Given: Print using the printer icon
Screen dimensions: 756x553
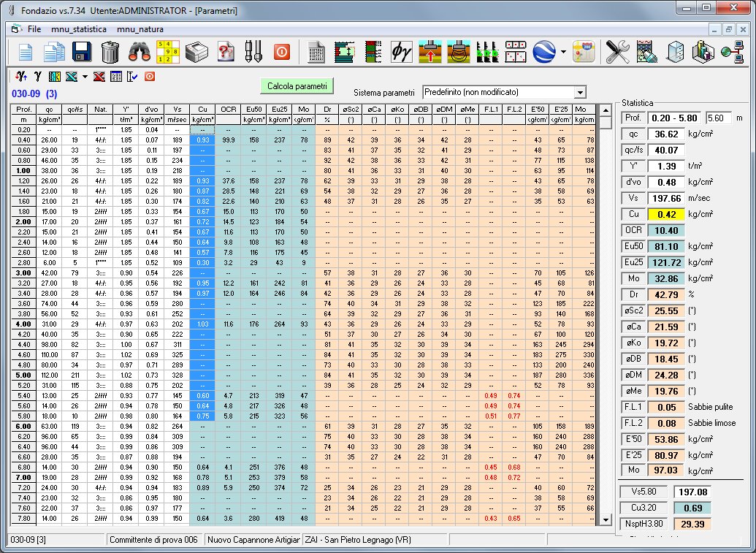Looking at the screenshot, I should pyautogui.click(x=196, y=52).
